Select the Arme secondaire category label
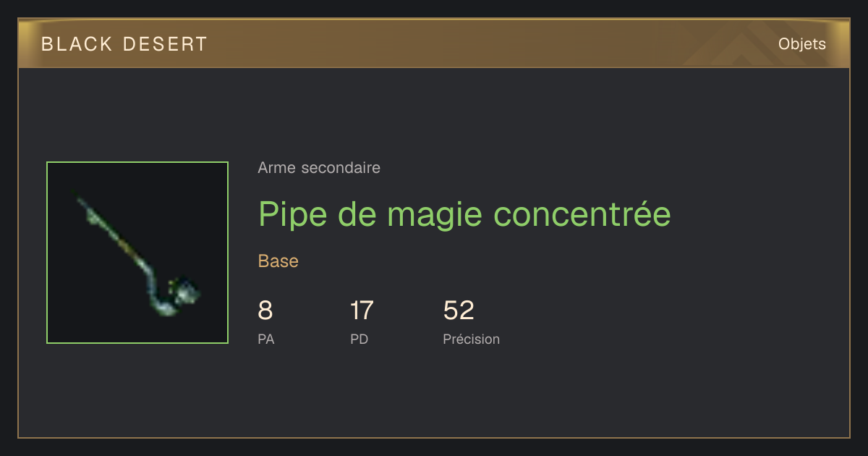The width and height of the screenshot is (868, 456). click(319, 168)
